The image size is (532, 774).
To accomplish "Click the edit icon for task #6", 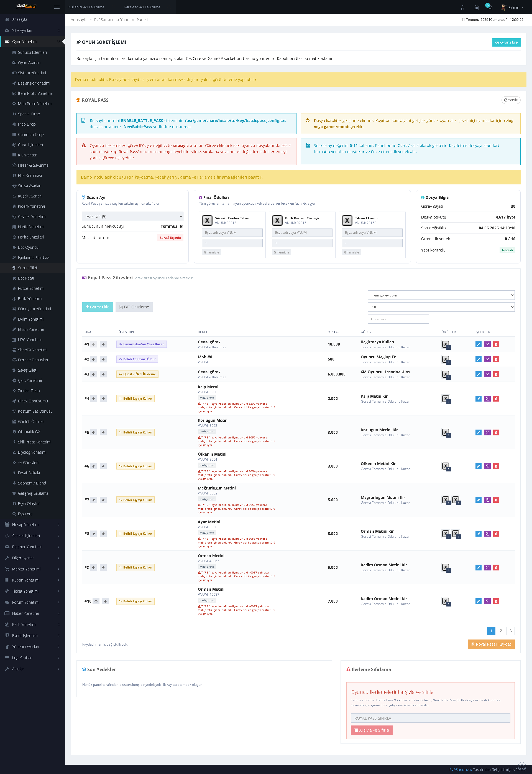I will [x=478, y=466].
